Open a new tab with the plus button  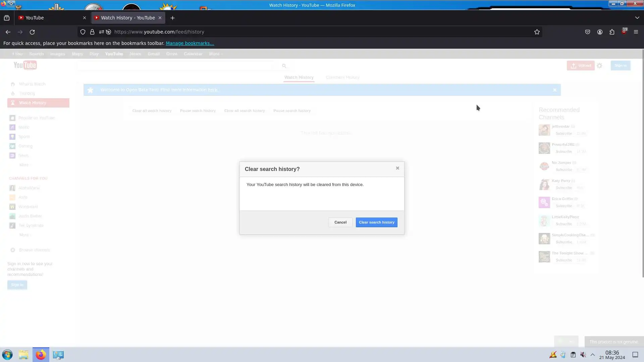[173, 18]
